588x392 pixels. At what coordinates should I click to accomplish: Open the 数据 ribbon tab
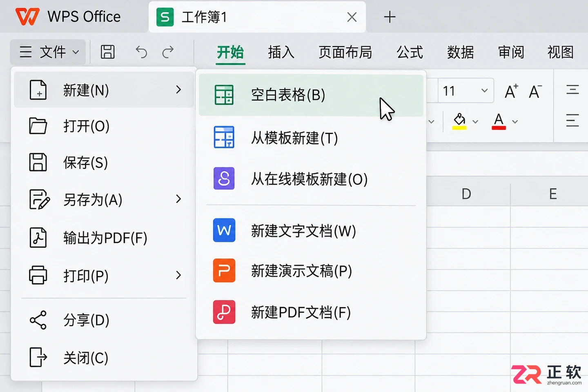coord(461,52)
